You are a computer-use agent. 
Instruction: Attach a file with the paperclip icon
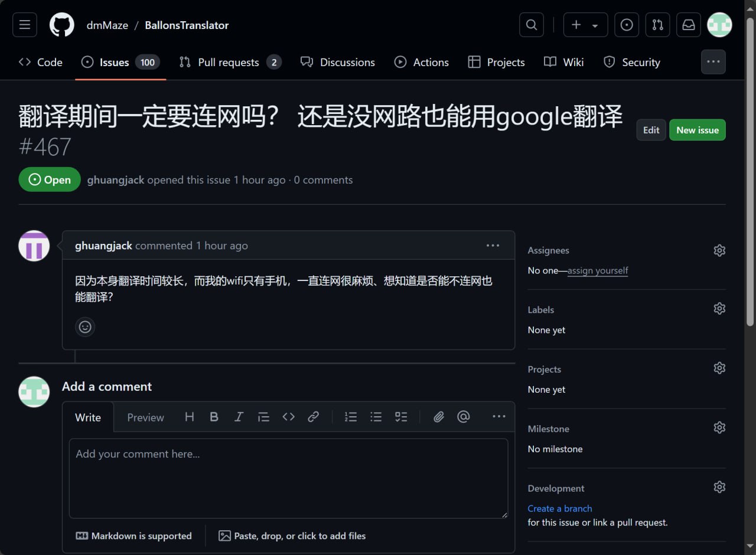coord(439,416)
